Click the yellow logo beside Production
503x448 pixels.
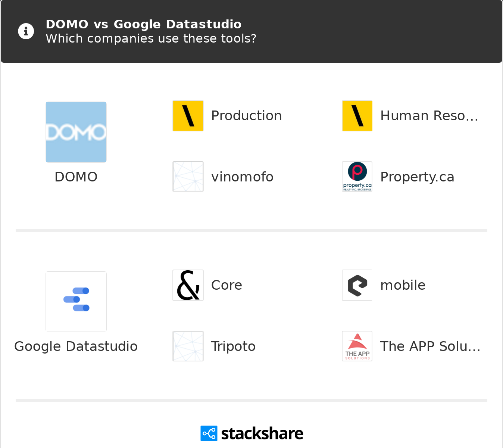pyautogui.click(x=188, y=116)
